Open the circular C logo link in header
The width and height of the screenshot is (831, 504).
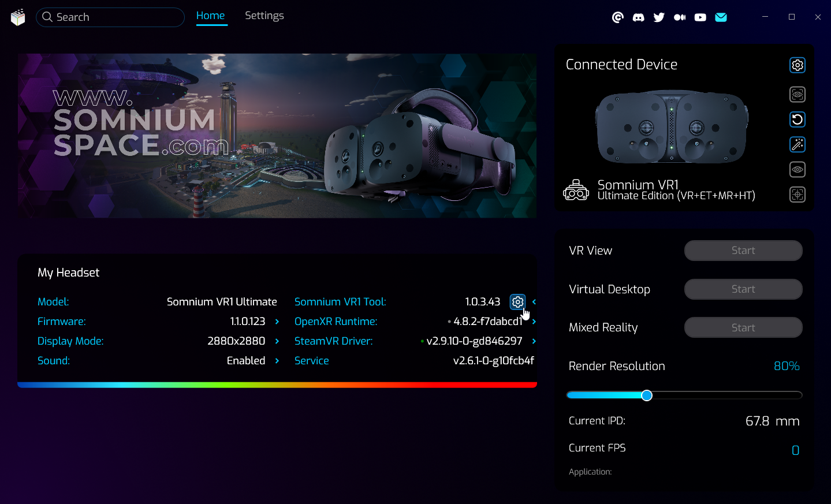coord(618,17)
